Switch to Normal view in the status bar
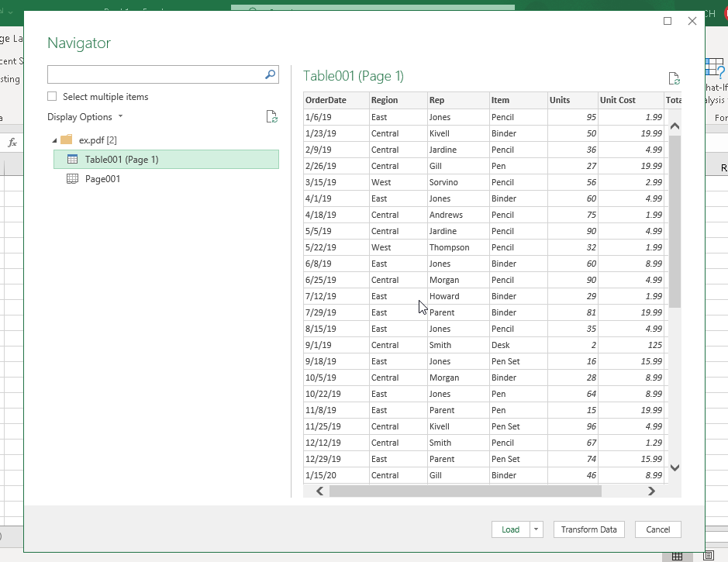The height and width of the screenshot is (562, 728). click(x=678, y=557)
